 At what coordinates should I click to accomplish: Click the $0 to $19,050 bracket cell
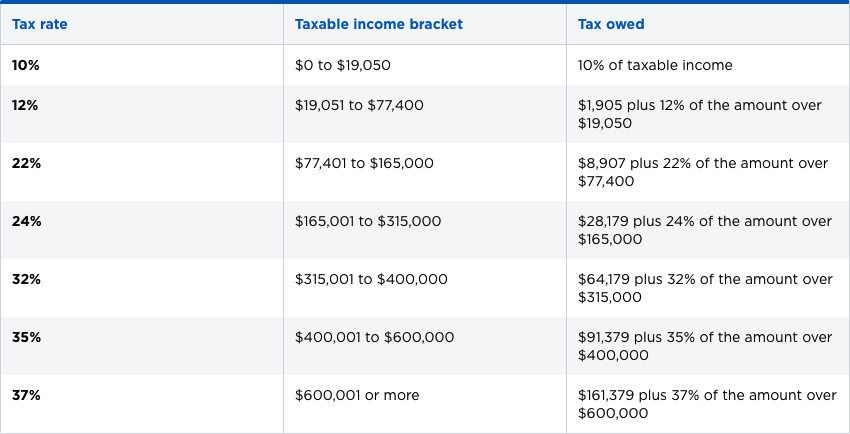click(x=343, y=65)
